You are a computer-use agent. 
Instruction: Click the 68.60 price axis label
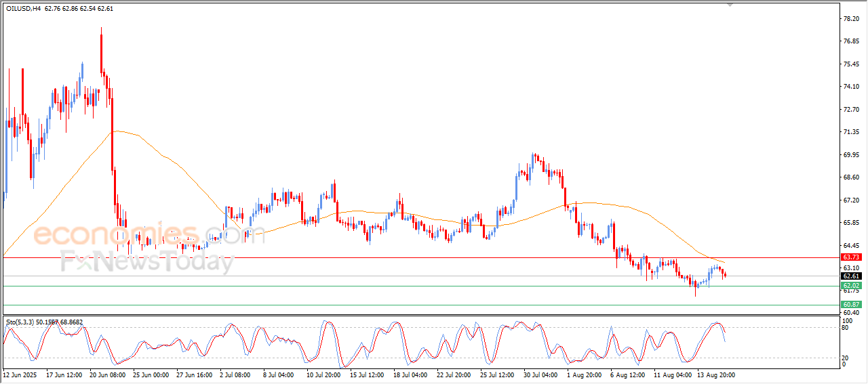pyautogui.click(x=851, y=177)
